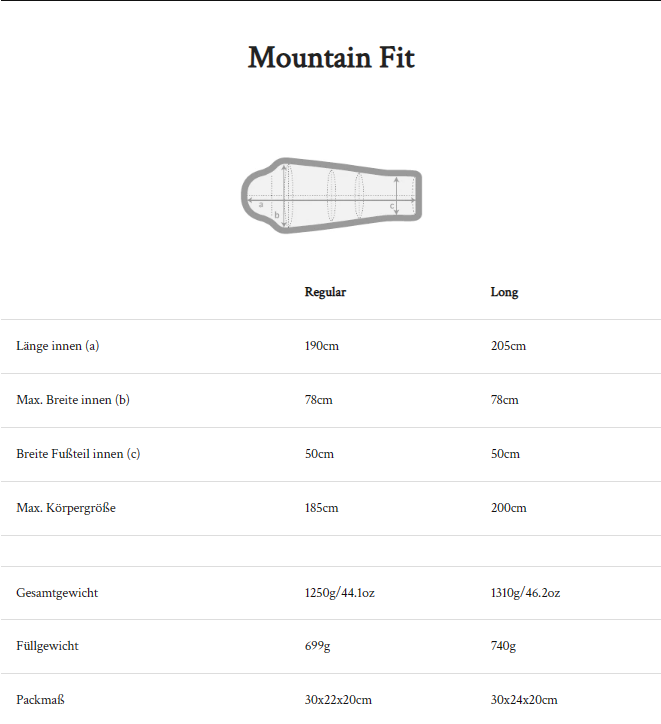Screen dimensions: 661x724
Task: Click the 190cm Regular length value
Action: click(322, 346)
